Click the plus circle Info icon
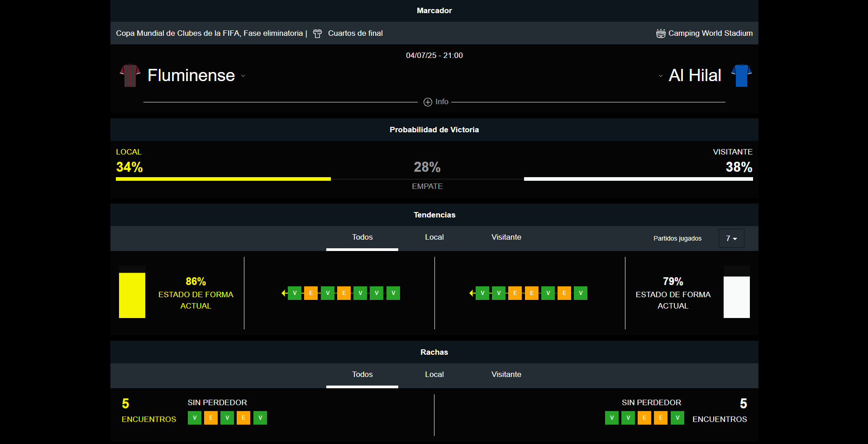Viewport: 868px width, 444px height. pyautogui.click(x=428, y=102)
